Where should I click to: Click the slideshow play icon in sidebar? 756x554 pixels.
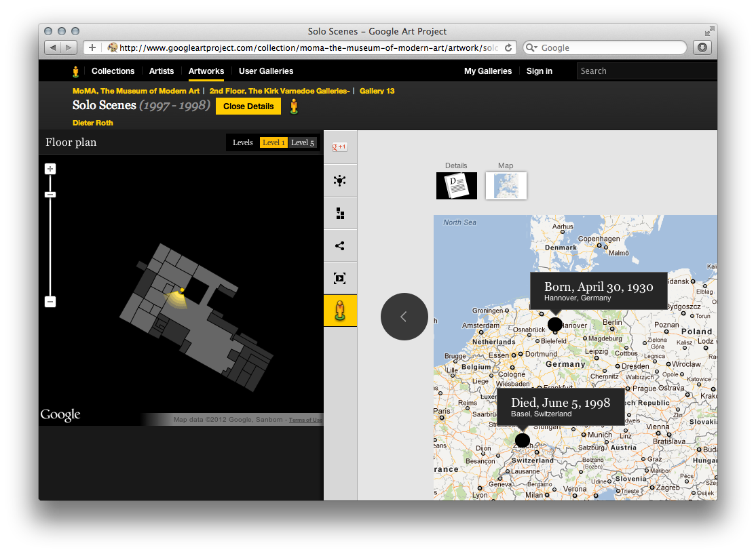(340, 278)
